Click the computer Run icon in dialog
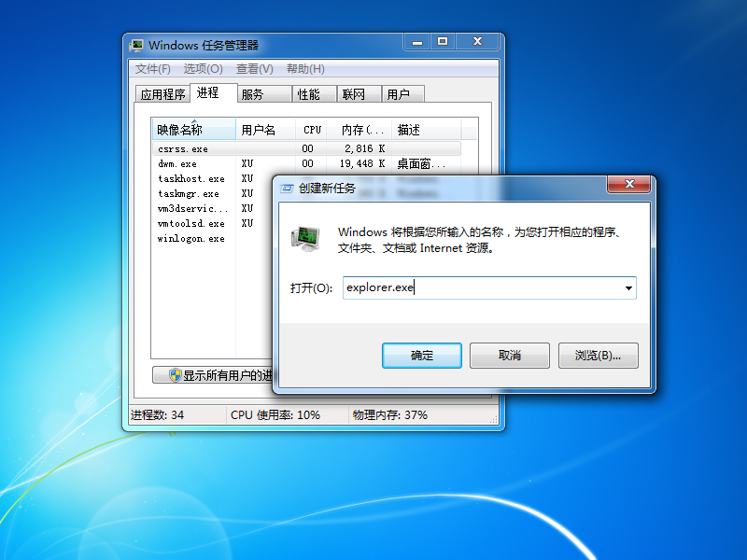Viewport: 747px width, 560px height. pos(305,239)
